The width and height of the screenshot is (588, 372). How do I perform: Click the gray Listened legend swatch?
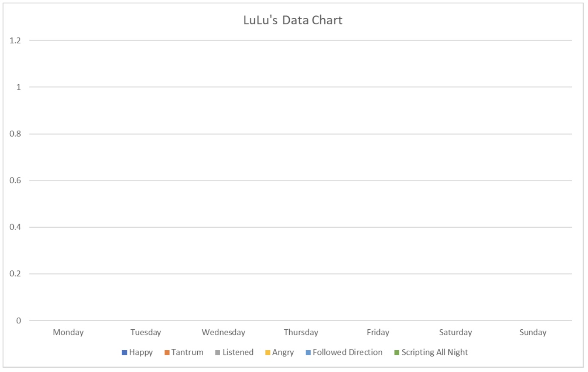tap(218, 352)
